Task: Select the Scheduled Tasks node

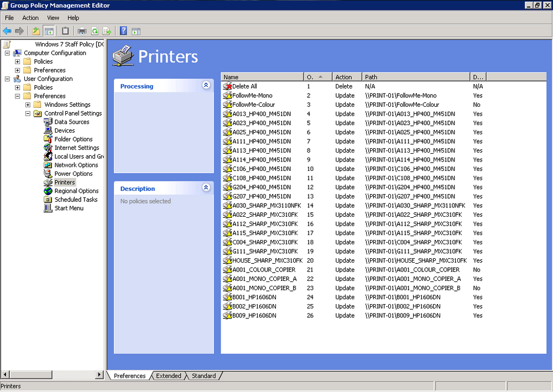Action: [76, 200]
